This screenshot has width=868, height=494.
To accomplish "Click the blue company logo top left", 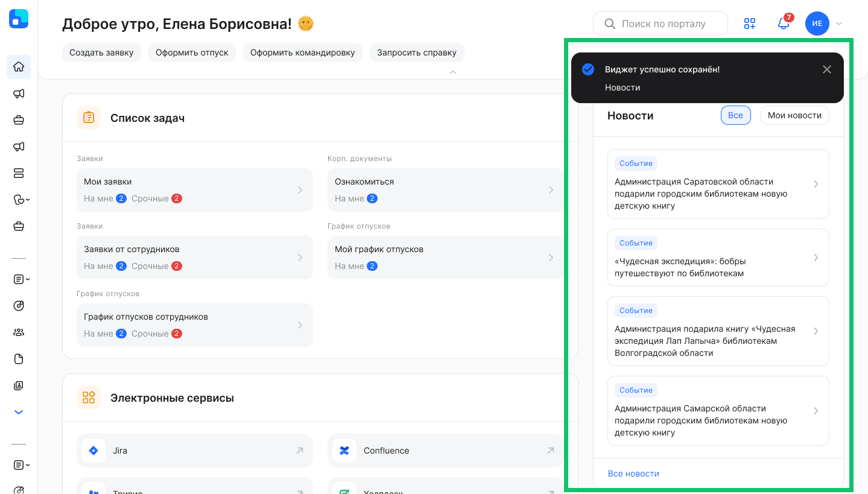I will pos(19,19).
